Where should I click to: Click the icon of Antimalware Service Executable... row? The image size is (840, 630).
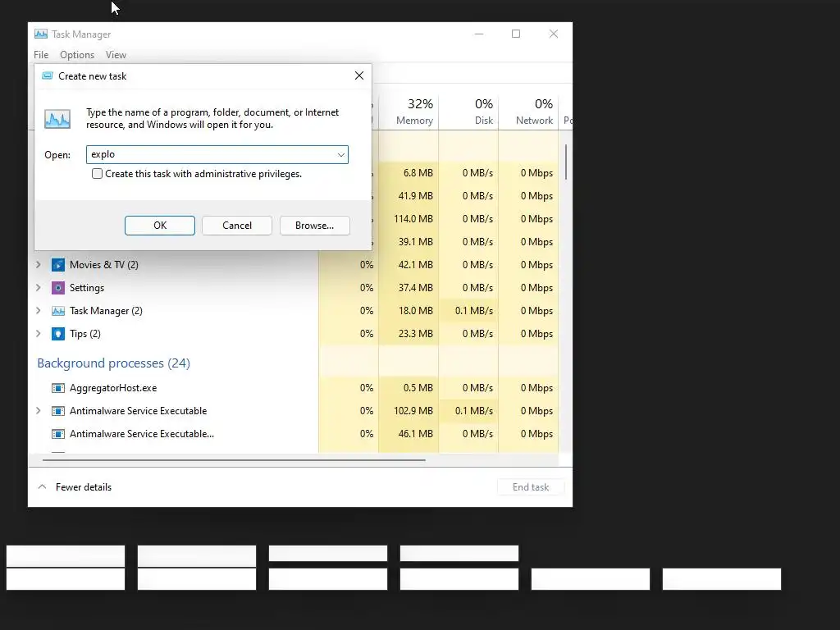tap(58, 434)
